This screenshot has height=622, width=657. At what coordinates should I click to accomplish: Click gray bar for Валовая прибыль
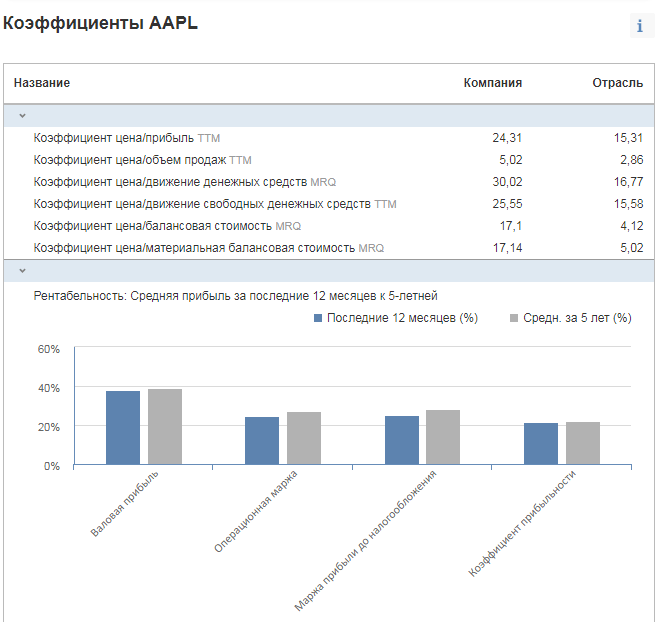coord(165,427)
